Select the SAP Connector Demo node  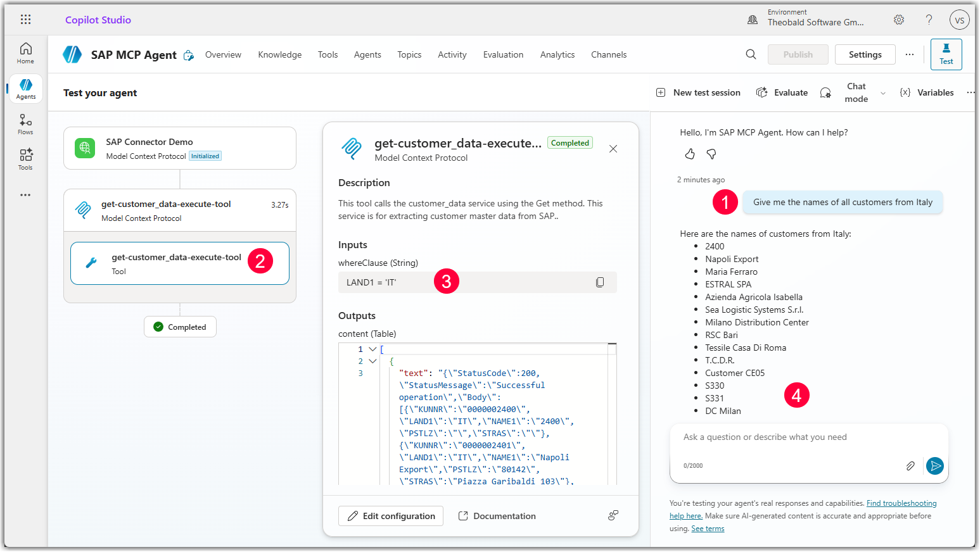pos(180,148)
